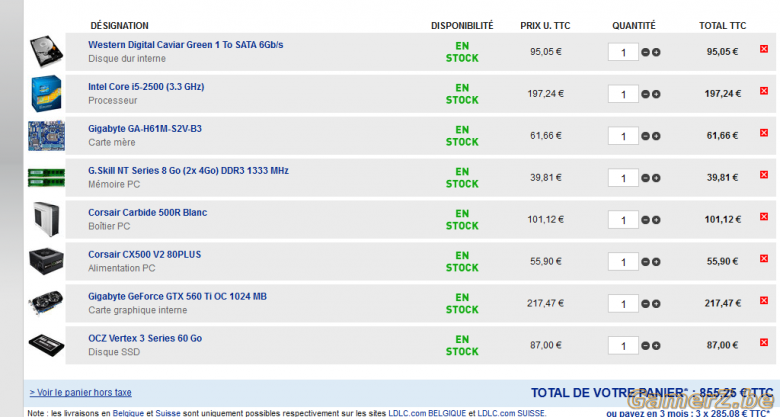Click the OCZ Vertex 3 SSD thumbnail
Viewport: 780px width, 417px height.
click(x=46, y=345)
